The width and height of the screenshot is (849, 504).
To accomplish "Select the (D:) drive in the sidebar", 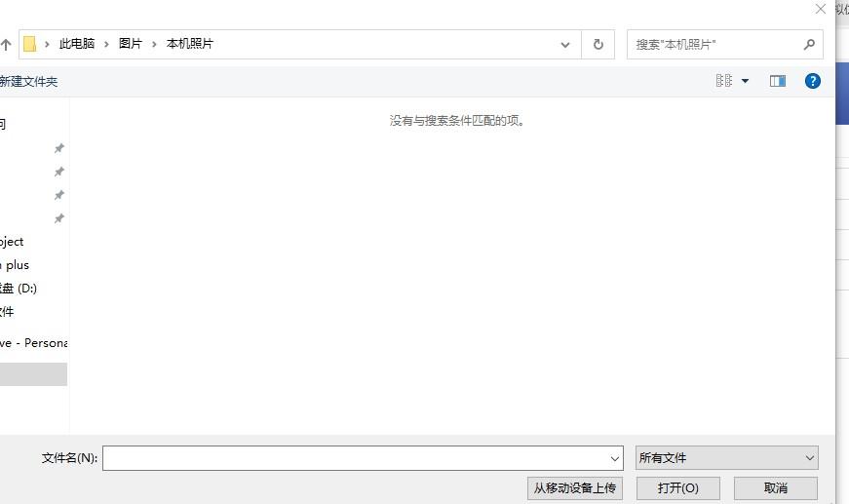I will tap(19, 289).
